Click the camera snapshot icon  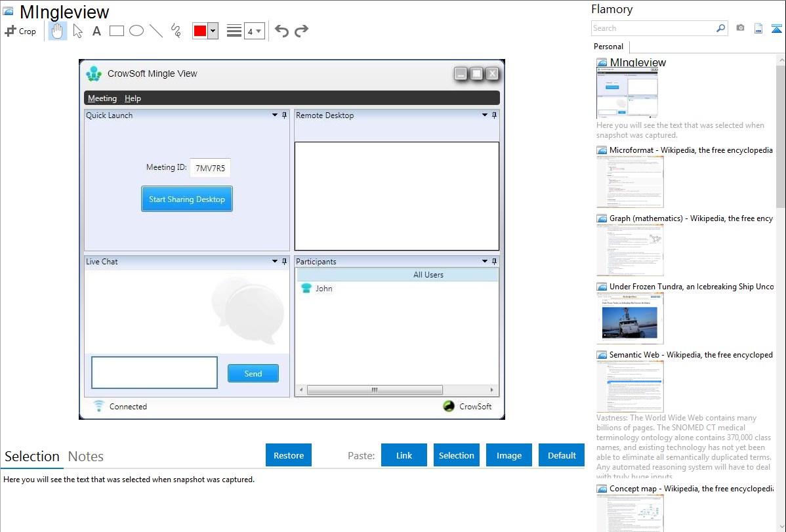740,28
